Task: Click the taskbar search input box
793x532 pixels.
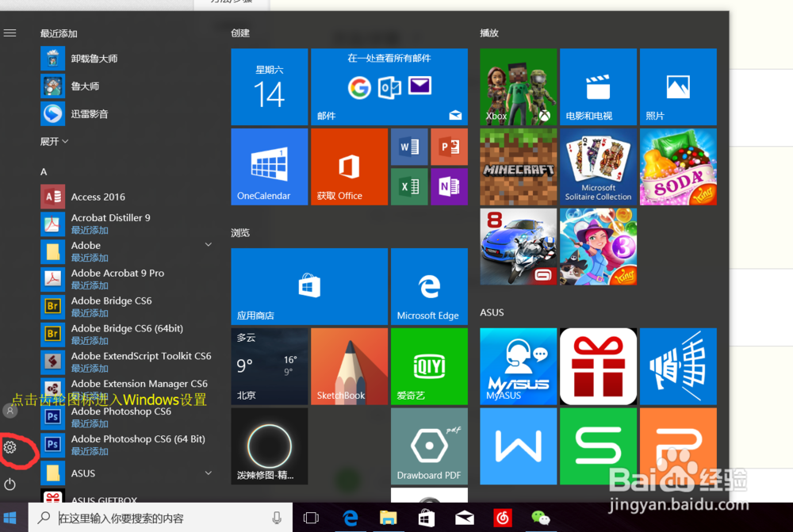Action: (x=160, y=518)
